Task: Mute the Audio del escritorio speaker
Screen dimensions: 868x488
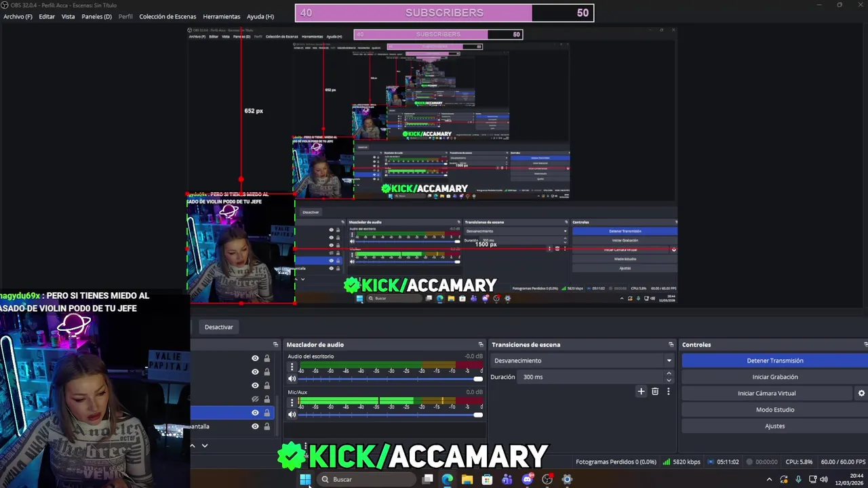Action: click(292, 379)
